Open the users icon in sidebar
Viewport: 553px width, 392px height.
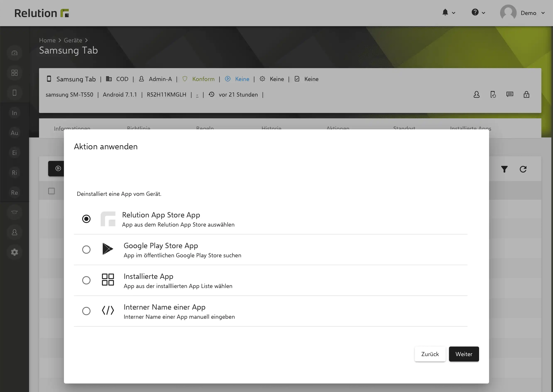pyautogui.click(x=15, y=232)
